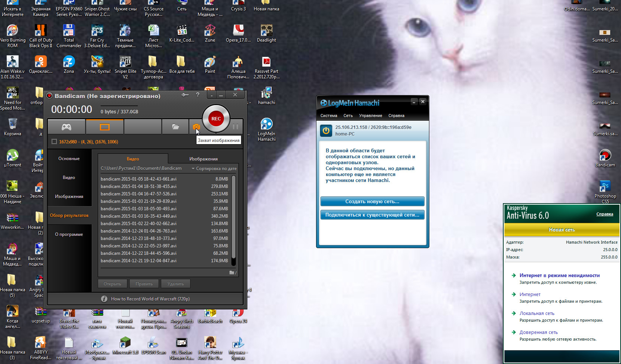Open How to Record World of Warcraft link
The image size is (621, 364).
(x=150, y=299)
